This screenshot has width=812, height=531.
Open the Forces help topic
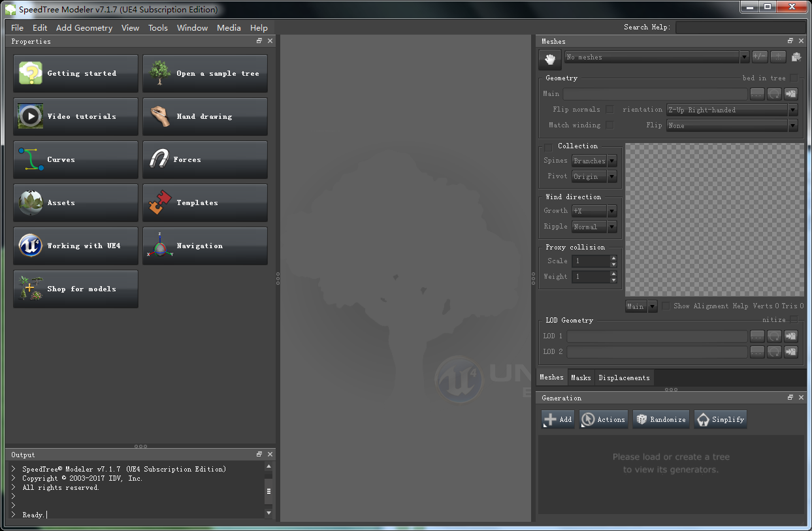point(205,160)
